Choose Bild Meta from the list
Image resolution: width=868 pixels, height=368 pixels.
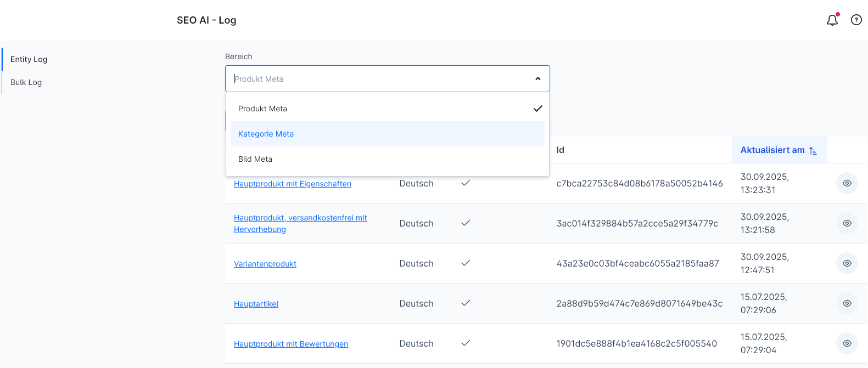[x=255, y=159]
